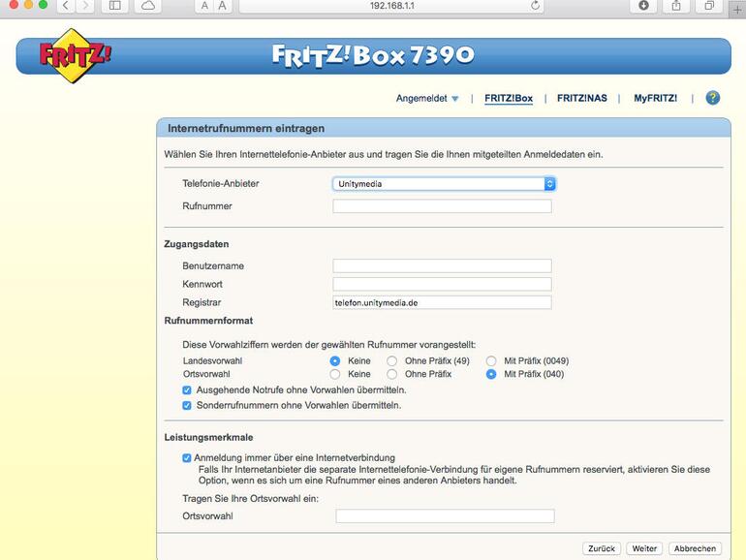Click the Registrar field with telefon.unitymedia.de
746x560 pixels.
pos(442,302)
